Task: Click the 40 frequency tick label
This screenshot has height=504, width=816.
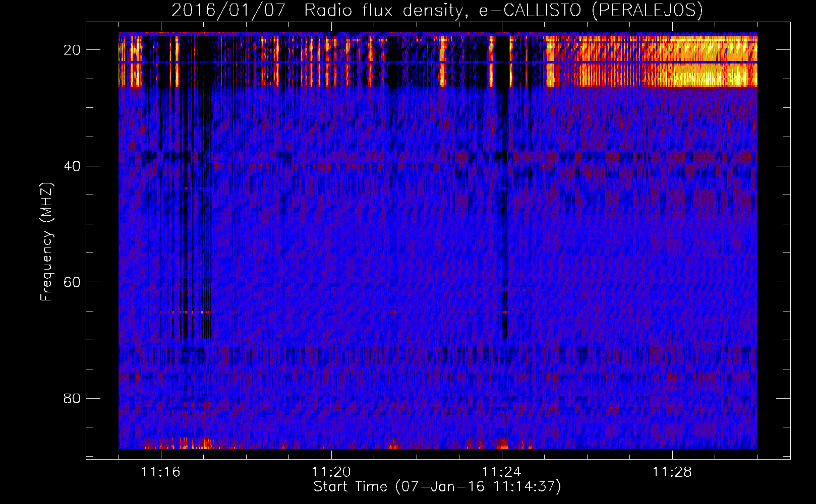Action: click(x=73, y=166)
